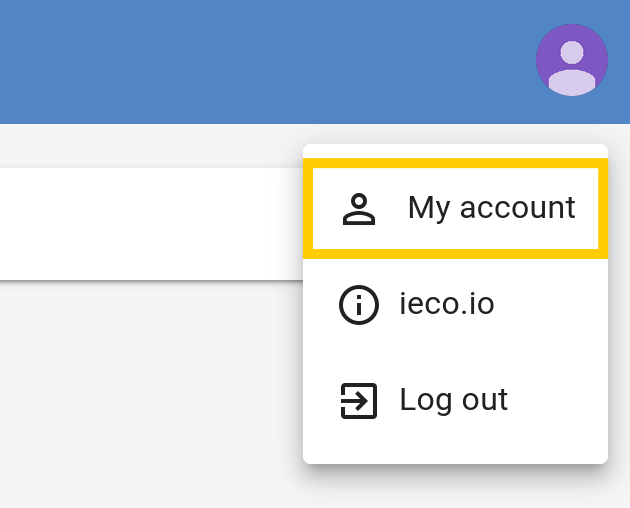Click the circled info icon
Screen dimensions: 630x508
click(x=359, y=305)
